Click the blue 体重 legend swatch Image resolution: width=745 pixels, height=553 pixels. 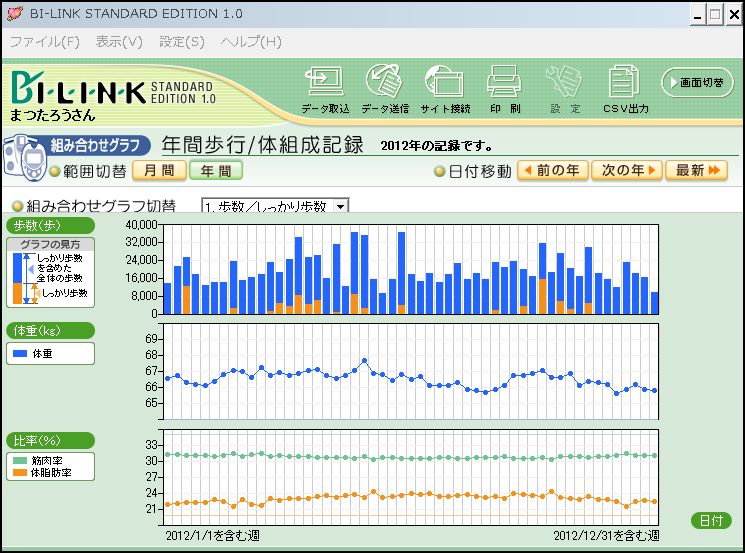[21, 354]
